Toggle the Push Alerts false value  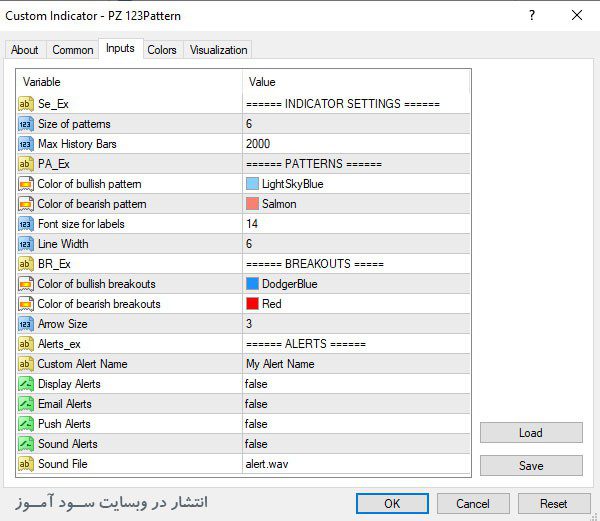pos(256,424)
